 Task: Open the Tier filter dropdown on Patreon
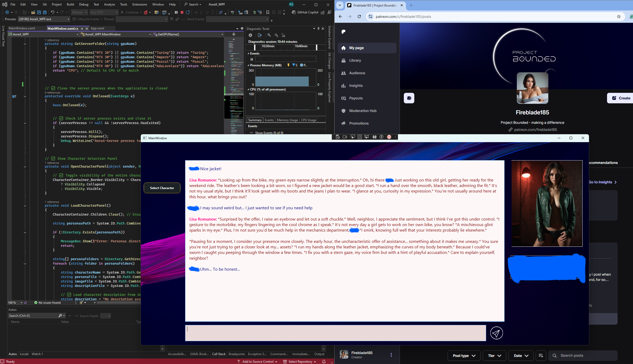495,356
